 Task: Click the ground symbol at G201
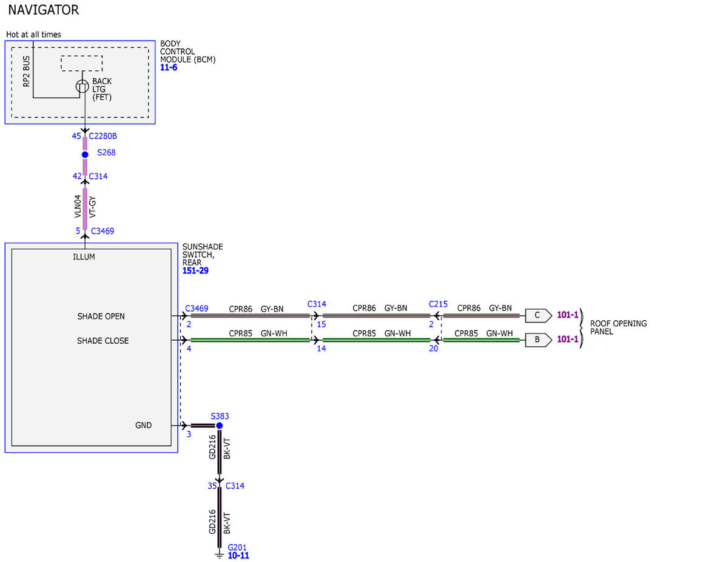220,555
